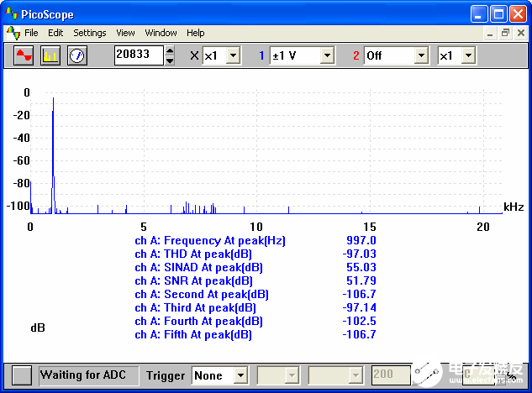Viewport: 532px width, 393px height.
Task: Maximize the PicoScope main window
Action: tap(498, 14)
